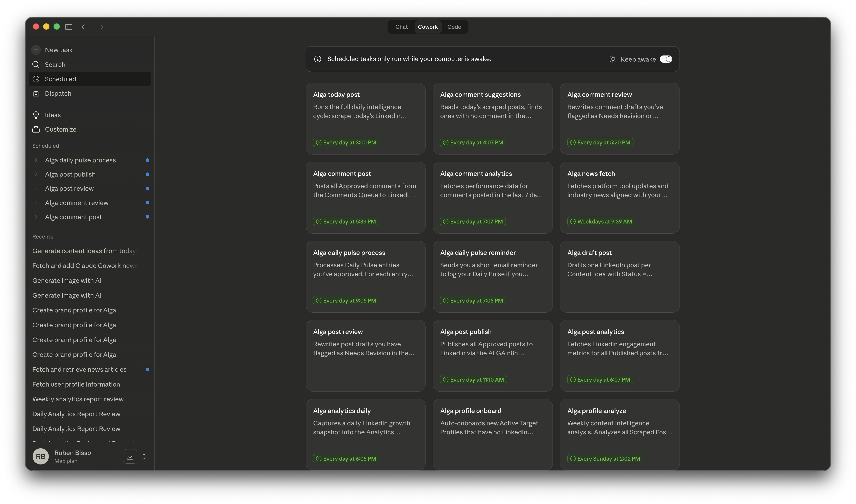Click the New task plus icon
This screenshot has width=856, height=504.
(x=36, y=50)
